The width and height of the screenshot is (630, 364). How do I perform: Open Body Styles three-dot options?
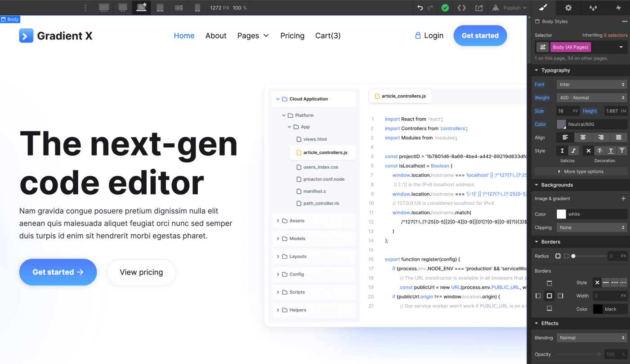pos(625,21)
